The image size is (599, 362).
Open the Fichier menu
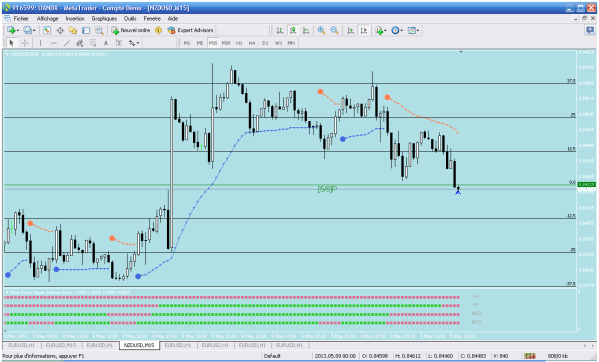(x=21, y=18)
